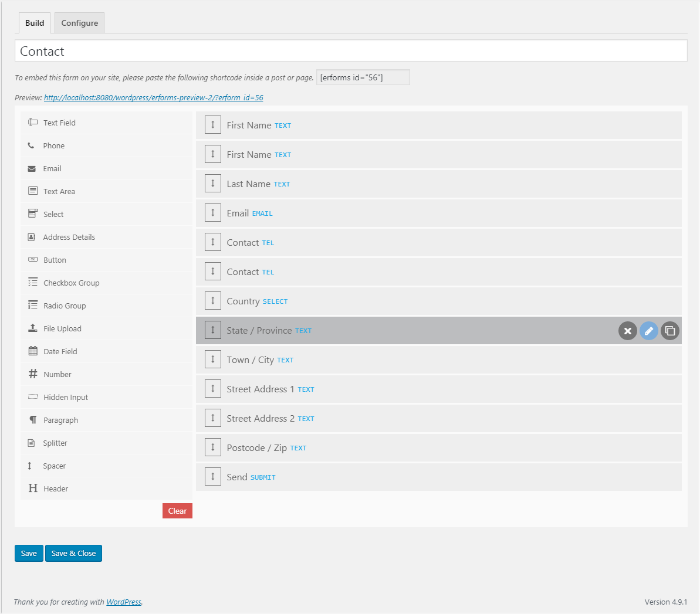Screen dimensions: 700x614
Task: Add a Checkbox Group field
Action: point(107,283)
